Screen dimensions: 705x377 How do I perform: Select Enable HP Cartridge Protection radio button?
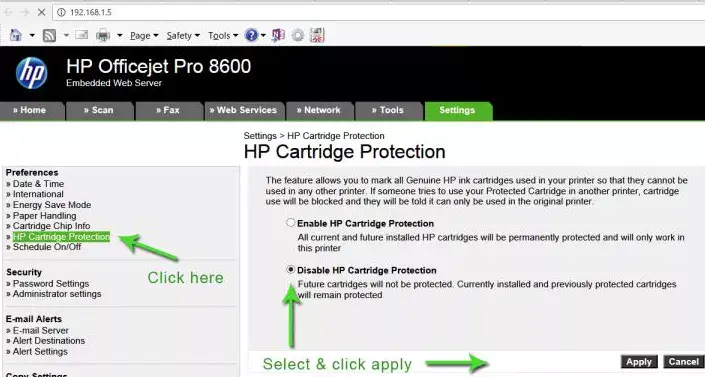290,223
